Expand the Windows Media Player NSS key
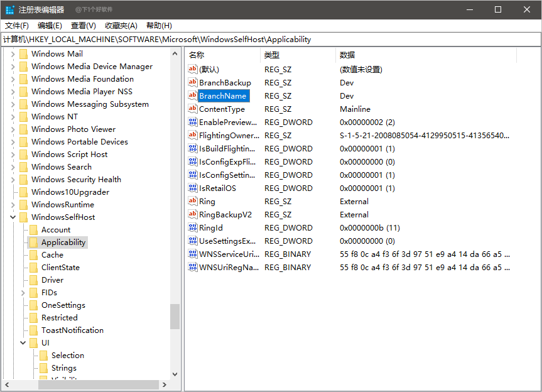The height and width of the screenshot is (392, 542). [13, 92]
